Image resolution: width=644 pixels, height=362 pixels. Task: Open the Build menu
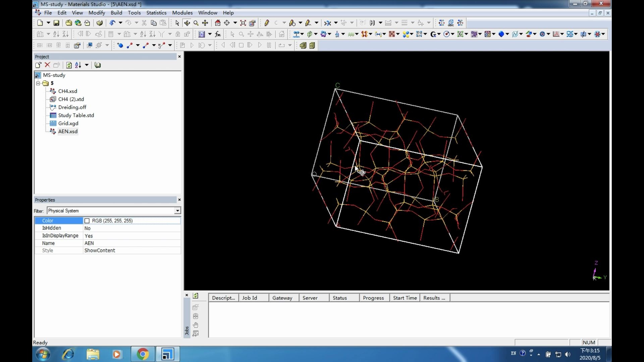coord(116,13)
